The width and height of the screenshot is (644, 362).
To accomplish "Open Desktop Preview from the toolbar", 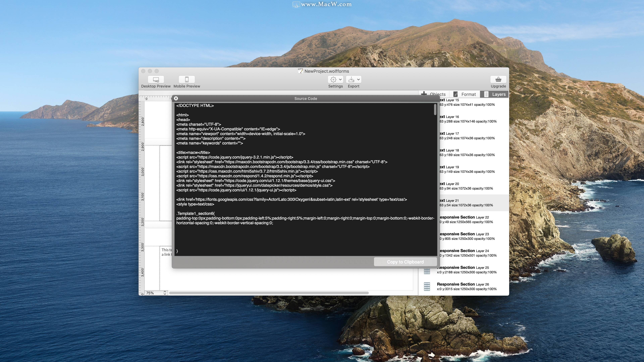I will pos(156,79).
